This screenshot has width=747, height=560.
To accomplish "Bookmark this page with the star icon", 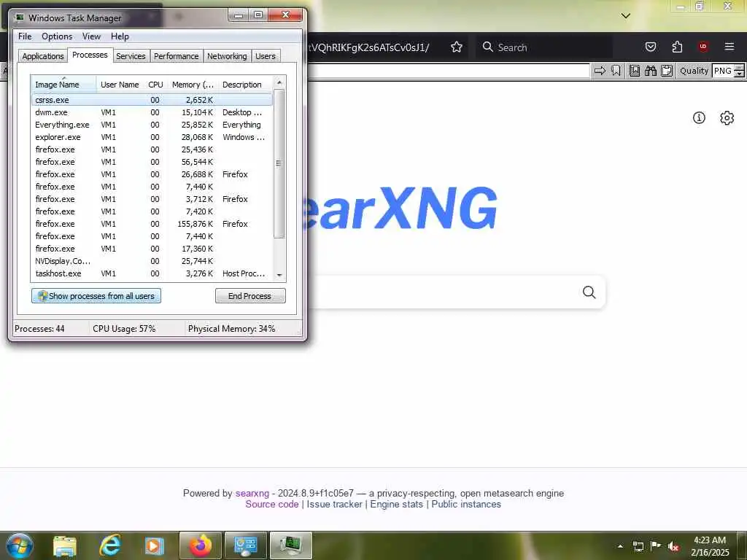I will [457, 47].
